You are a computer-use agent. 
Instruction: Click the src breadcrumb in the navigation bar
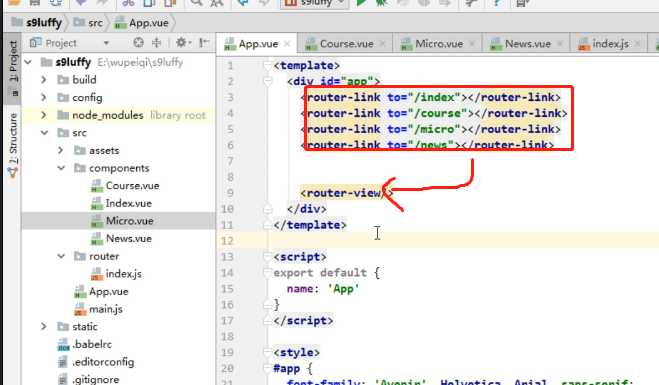[x=88, y=23]
